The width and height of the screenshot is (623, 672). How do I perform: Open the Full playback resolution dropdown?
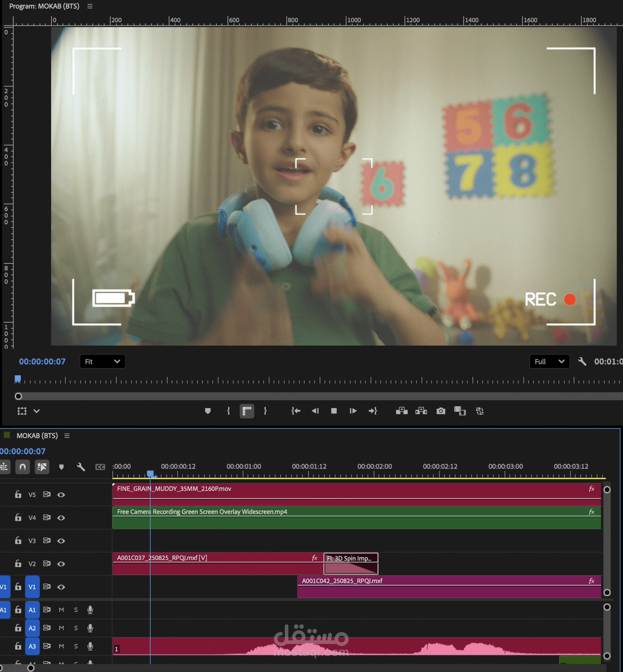point(549,361)
